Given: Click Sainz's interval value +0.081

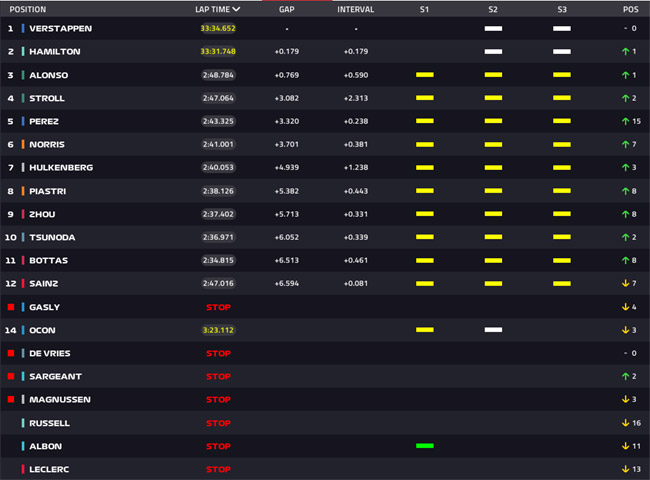Looking at the screenshot, I should coord(355,284).
